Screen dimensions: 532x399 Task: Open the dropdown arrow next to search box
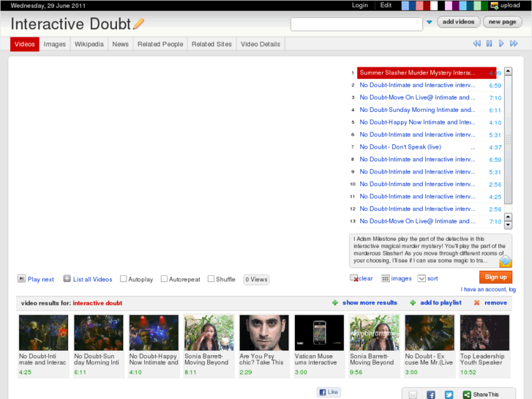(430, 23)
